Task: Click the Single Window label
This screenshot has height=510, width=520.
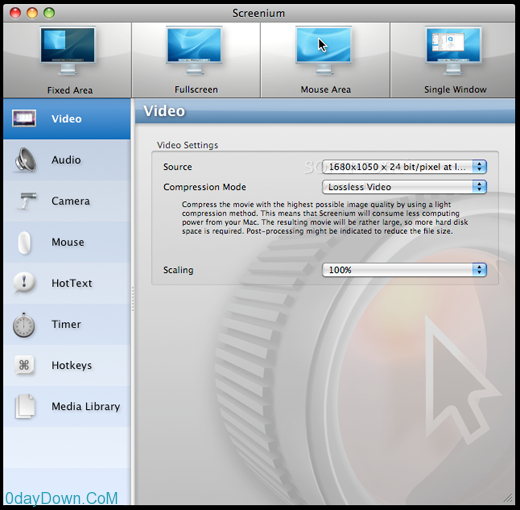Action: pyautogui.click(x=455, y=90)
